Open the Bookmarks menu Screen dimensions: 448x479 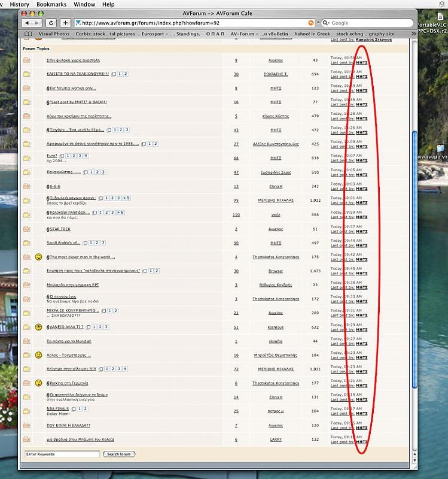pos(51,4)
